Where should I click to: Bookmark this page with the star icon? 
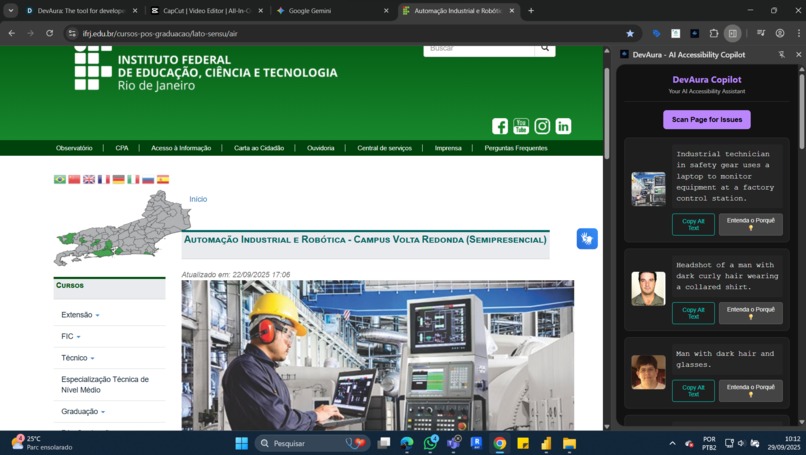point(630,33)
